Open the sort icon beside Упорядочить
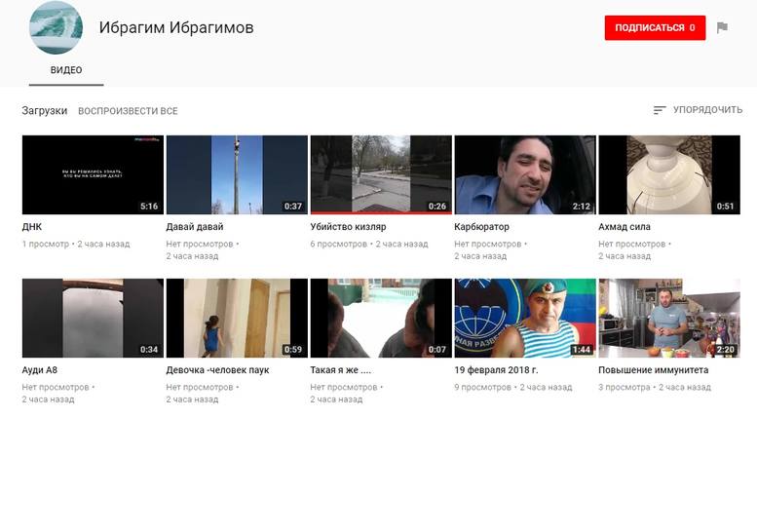This screenshot has width=757, height=532. (x=660, y=110)
